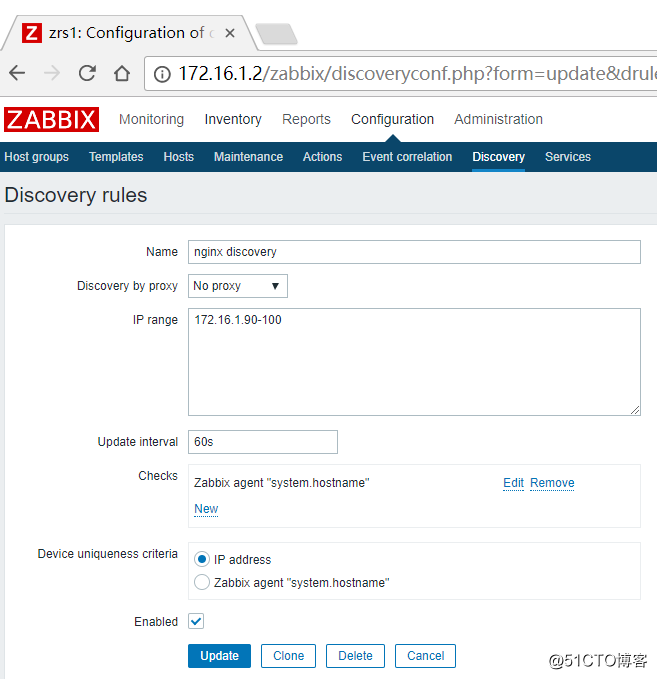Viewport: 657px width, 679px height.
Task: Open the Monitoring menu
Action: tap(151, 119)
